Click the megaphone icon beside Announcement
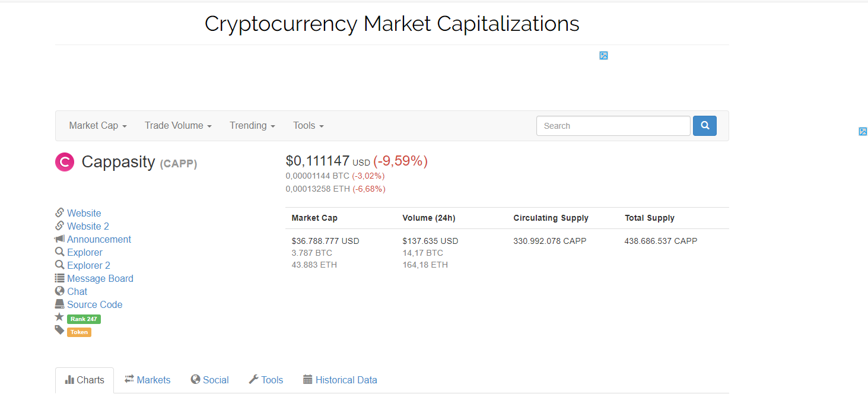The width and height of the screenshot is (868, 394). tap(59, 239)
